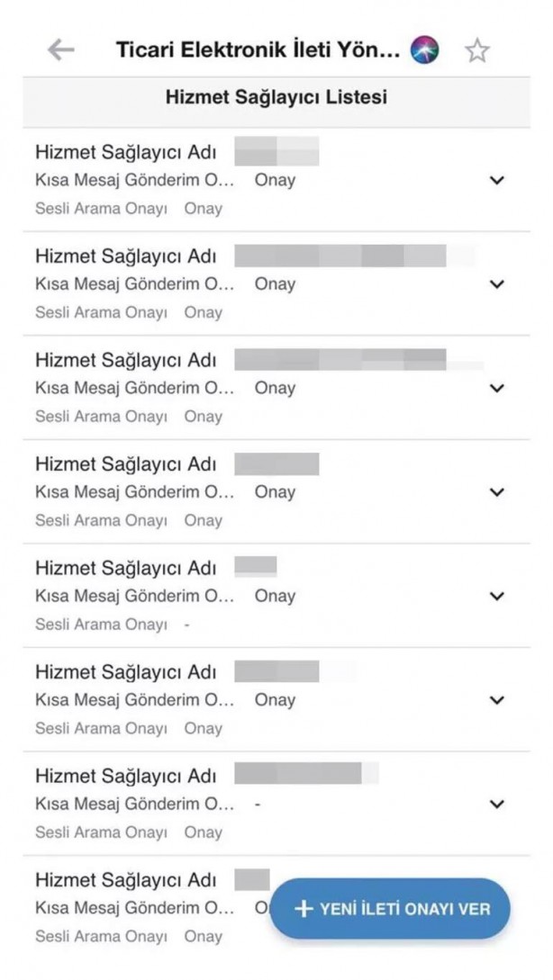Viewport: 553px width, 980px height.
Task: Click Sesli Arama Onayı in the first entry
Action: (x=103, y=208)
